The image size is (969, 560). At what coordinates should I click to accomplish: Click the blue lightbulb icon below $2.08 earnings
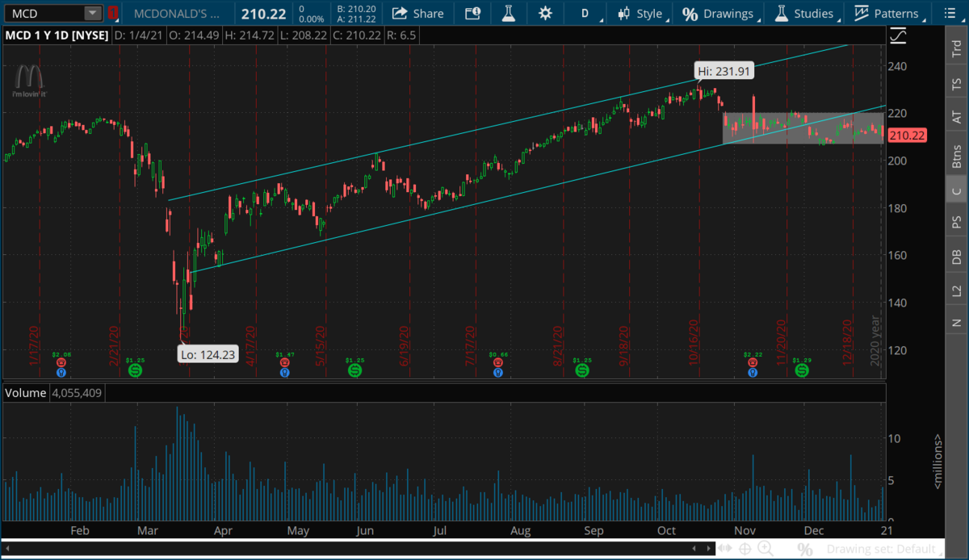click(61, 372)
